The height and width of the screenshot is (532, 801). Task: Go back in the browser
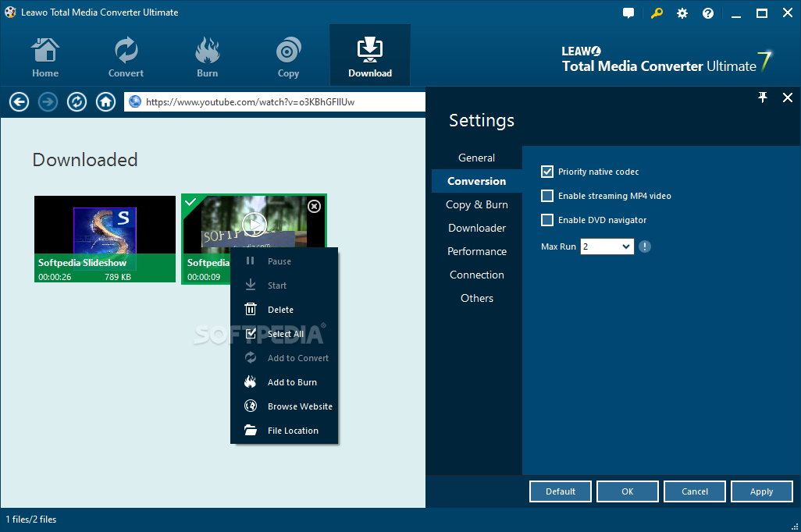tap(19, 102)
